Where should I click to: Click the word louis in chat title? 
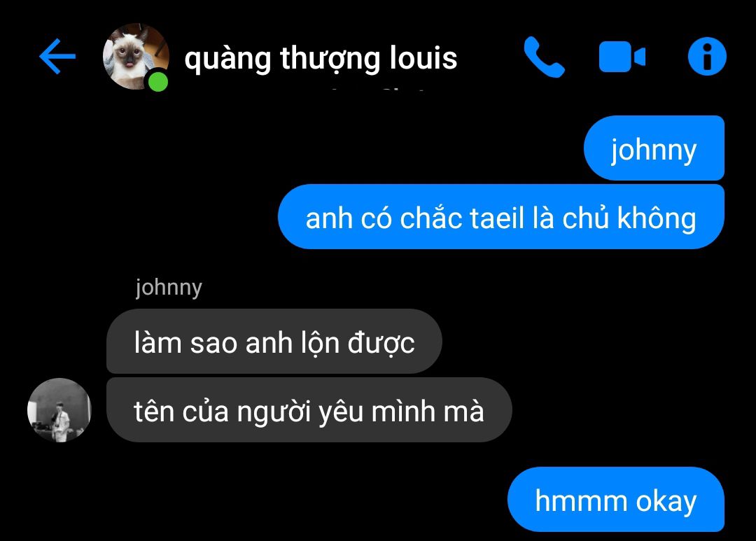click(x=423, y=58)
